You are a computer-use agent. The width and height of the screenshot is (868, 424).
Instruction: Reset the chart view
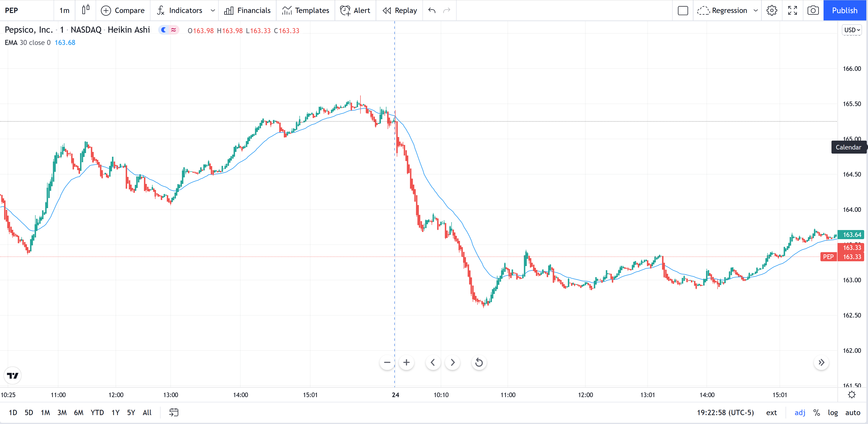(x=479, y=363)
